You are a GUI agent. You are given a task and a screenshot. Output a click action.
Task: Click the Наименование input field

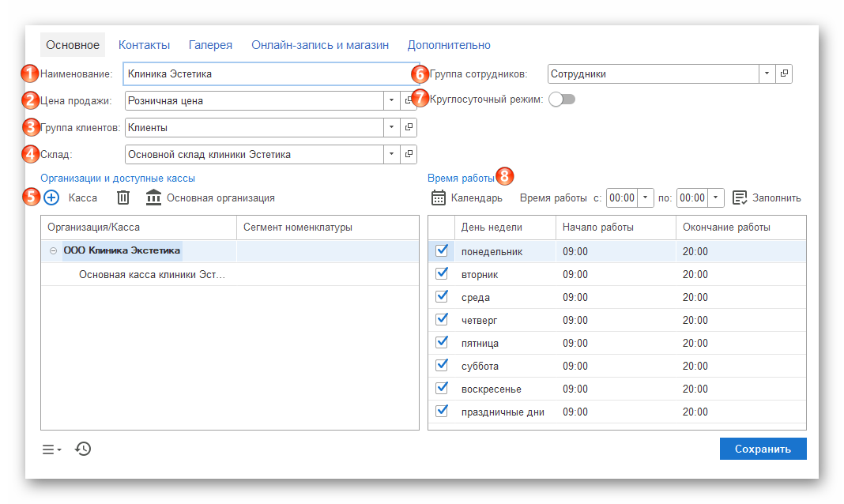pos(271,73)
